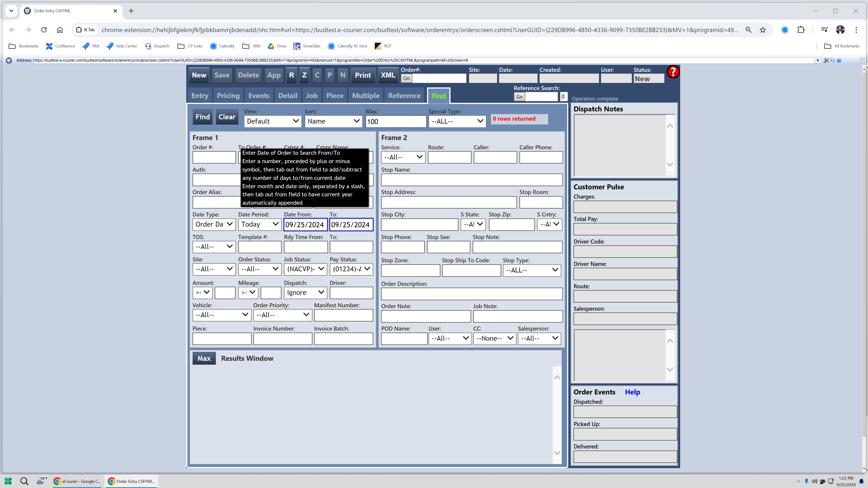The image size is (868, 488).
Task: Click the New order button
Action: tap(199, 75)
